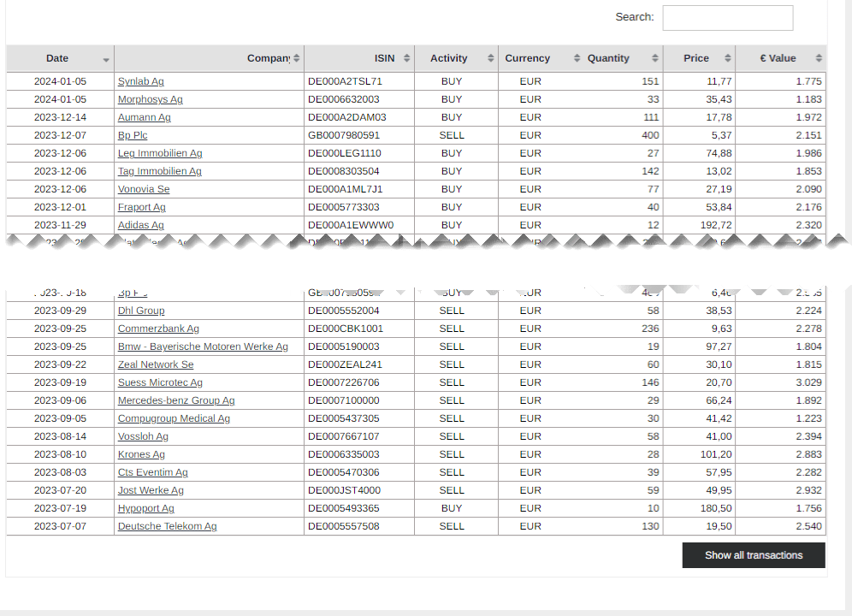
Task: Click the Activity column sort arrows
Action: pos(490,58)
